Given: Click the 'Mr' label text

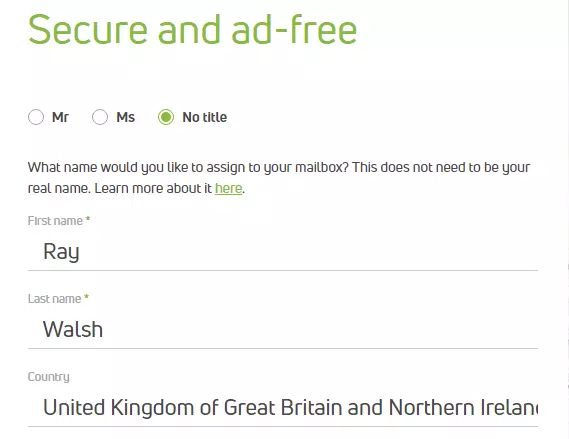Looking at the screenshot, I should 60,117.
